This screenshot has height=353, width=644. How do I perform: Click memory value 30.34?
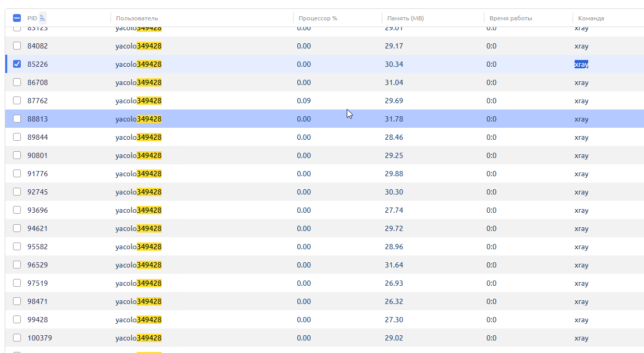point(394,64)
